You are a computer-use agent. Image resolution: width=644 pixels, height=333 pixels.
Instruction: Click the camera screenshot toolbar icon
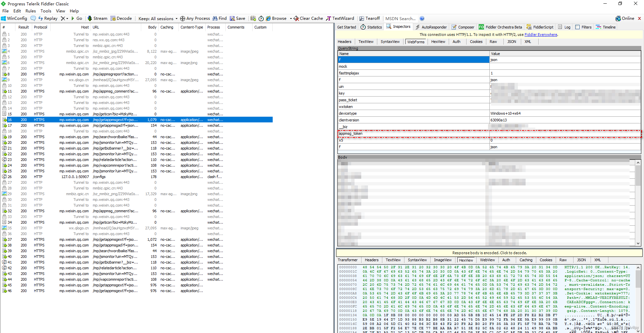[253, 18]
